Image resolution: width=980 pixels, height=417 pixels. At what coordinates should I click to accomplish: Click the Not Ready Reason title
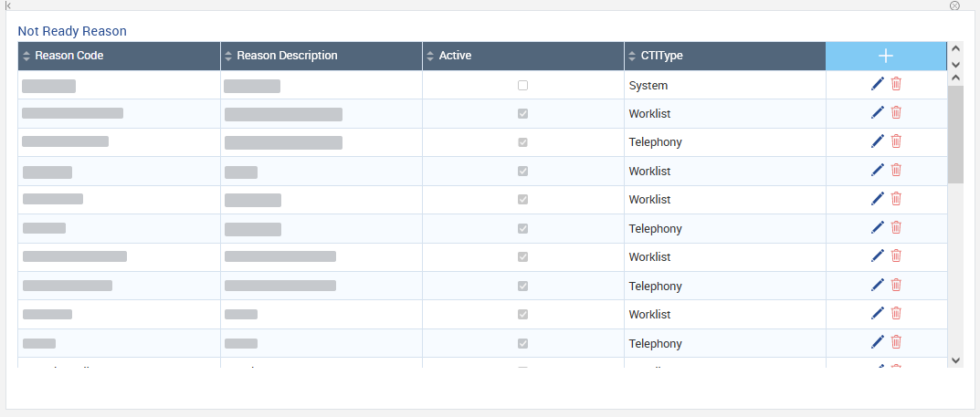coord(72,31)
